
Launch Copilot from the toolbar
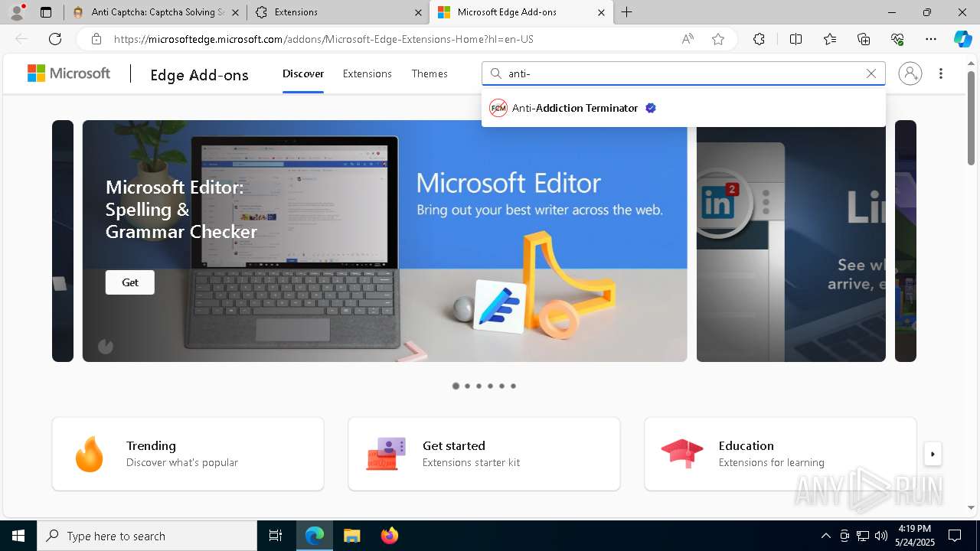tap(962, 39)
